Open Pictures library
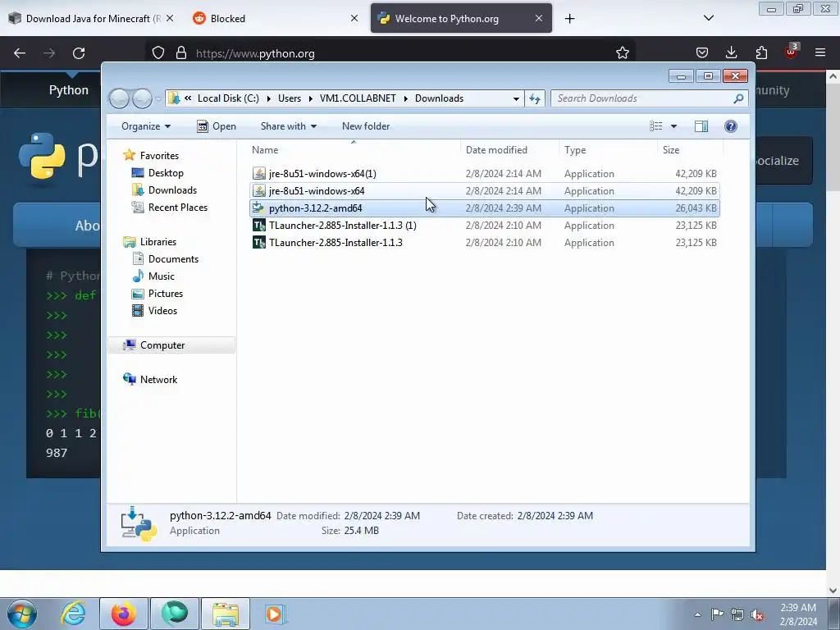Screen dimensions: 840x630 [166, 293]
